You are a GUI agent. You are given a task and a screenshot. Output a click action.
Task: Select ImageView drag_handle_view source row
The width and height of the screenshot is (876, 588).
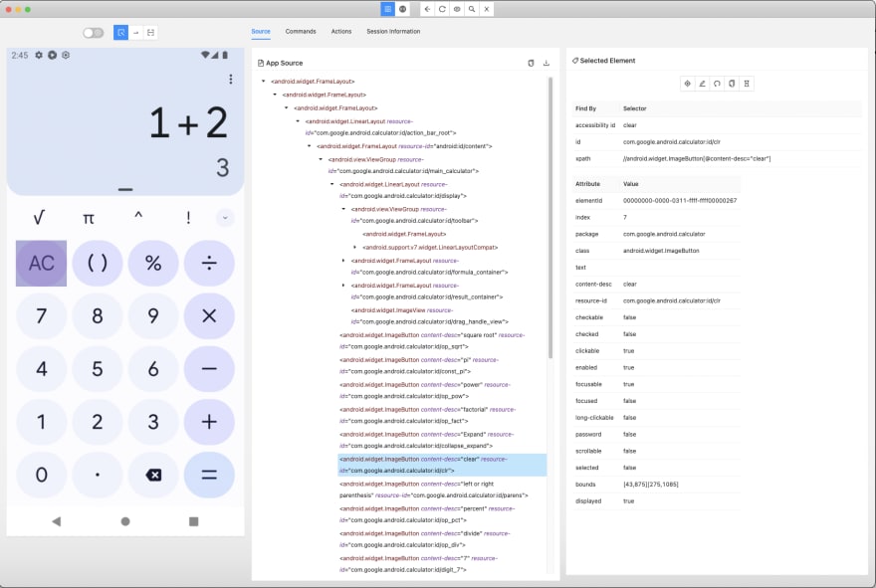coord(430,315)
